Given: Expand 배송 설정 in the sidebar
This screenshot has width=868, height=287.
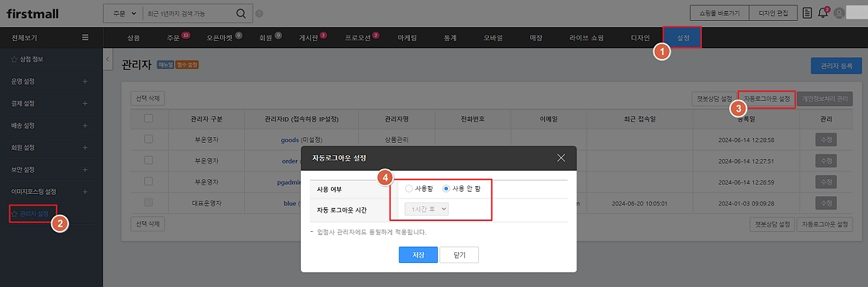Looking at the screenshot, I should (84, 126).
